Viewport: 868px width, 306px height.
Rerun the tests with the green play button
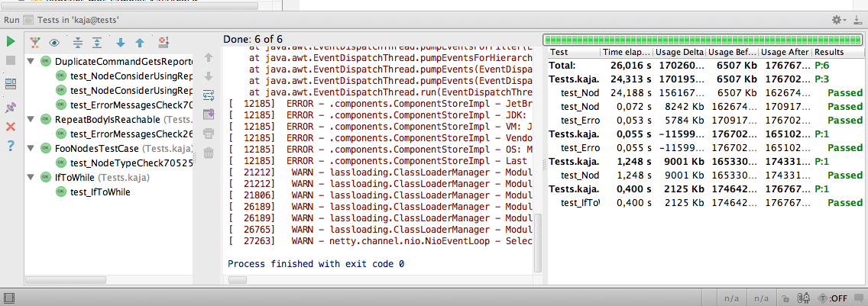tap(11, 41)
